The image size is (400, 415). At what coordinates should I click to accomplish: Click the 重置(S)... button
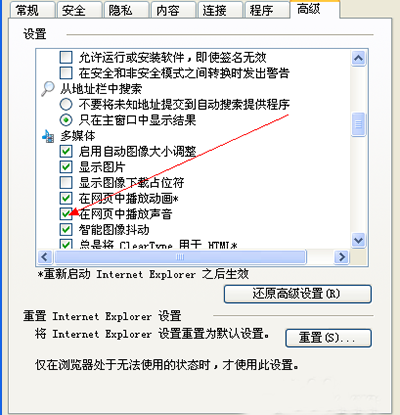pyautogui.click(x=328, y=338)
